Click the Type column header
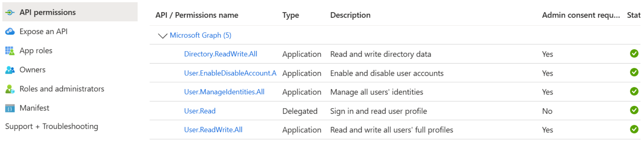Image resolution: width=644 pixels, height=143 pixels. coord(291,15)
